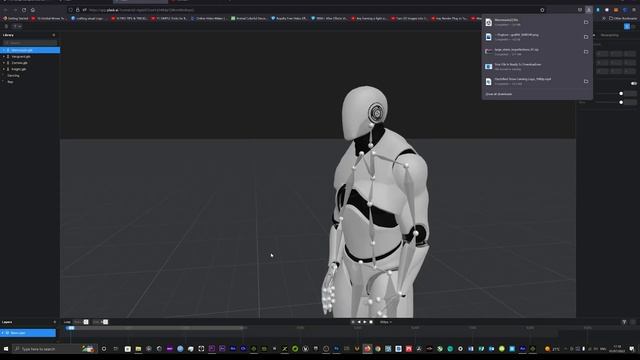Viewport: 640px width, 360px height.
Task: Click the browser address bar
Action: coord(306,10)
